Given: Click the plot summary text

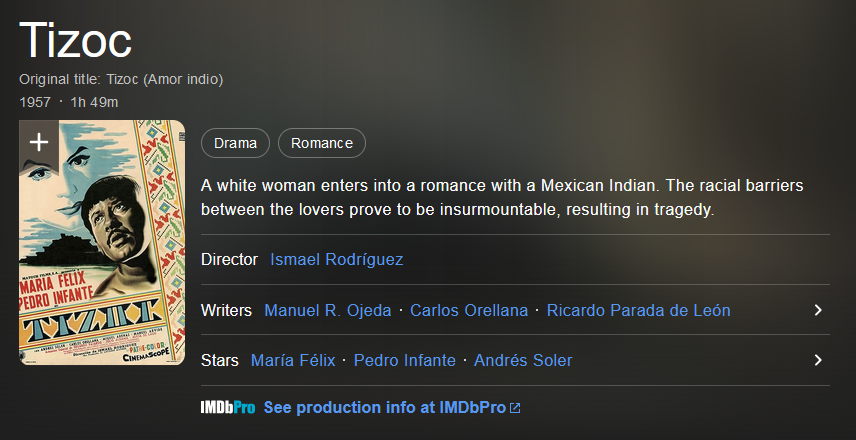Looking at the screenshot, I should pyautogui.click(x=502, y=197).
